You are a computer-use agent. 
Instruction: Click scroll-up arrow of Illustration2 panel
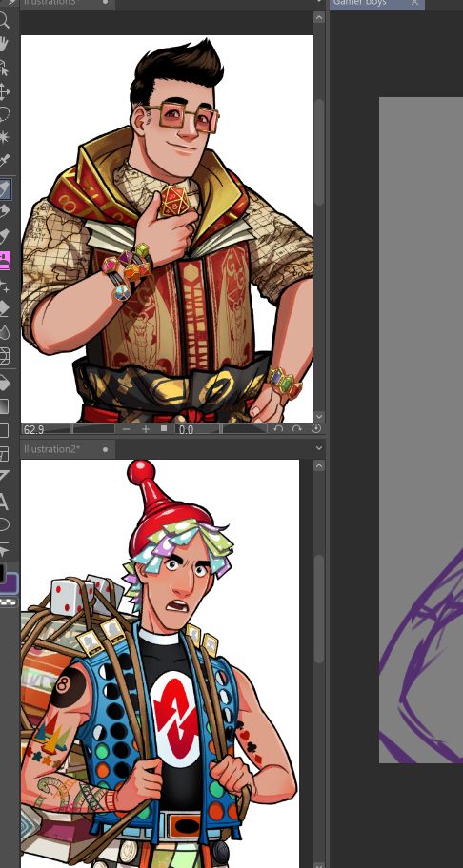coord(318,466)
